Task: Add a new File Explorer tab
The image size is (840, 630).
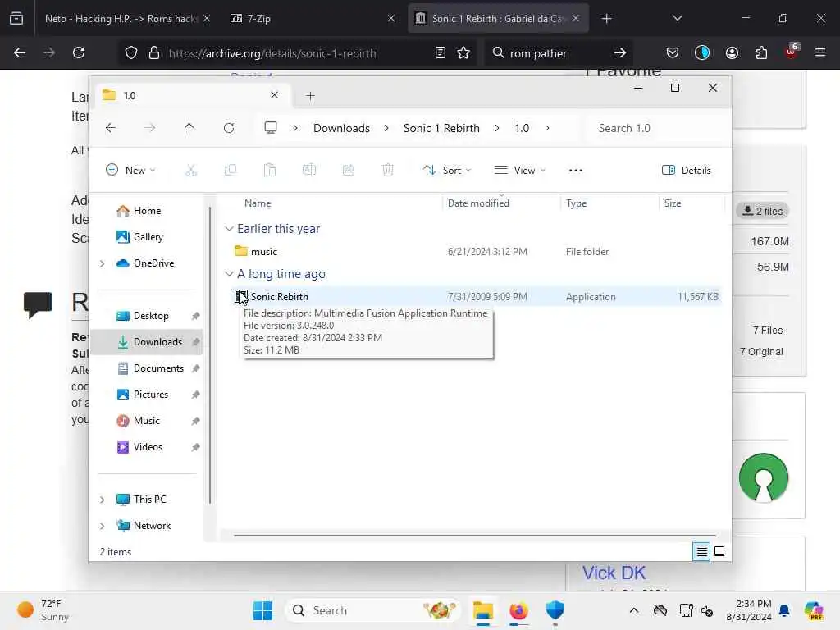Action: (x=310, y=96)
